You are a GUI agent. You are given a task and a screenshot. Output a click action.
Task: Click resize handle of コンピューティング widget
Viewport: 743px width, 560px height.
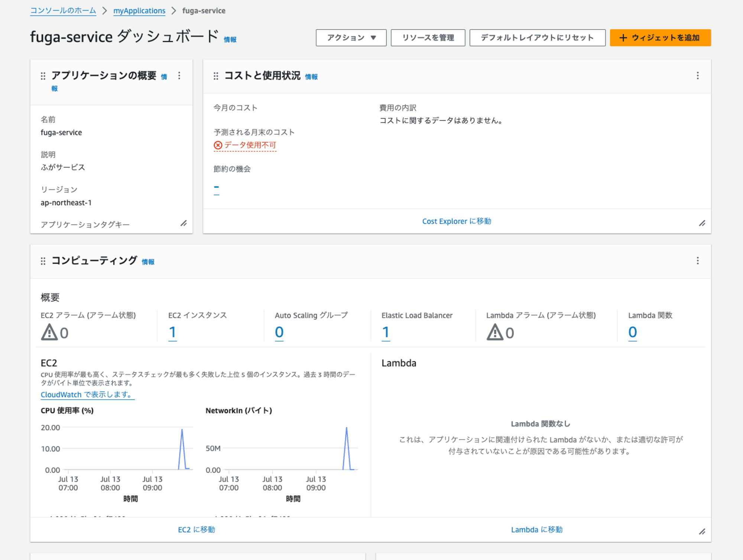pyautogui.click(x=702, y=532)
